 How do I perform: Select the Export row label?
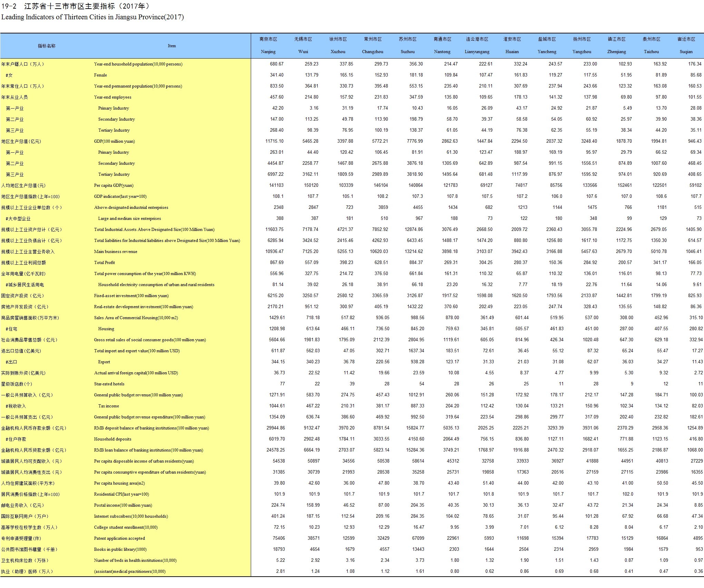tap(104, 362)
